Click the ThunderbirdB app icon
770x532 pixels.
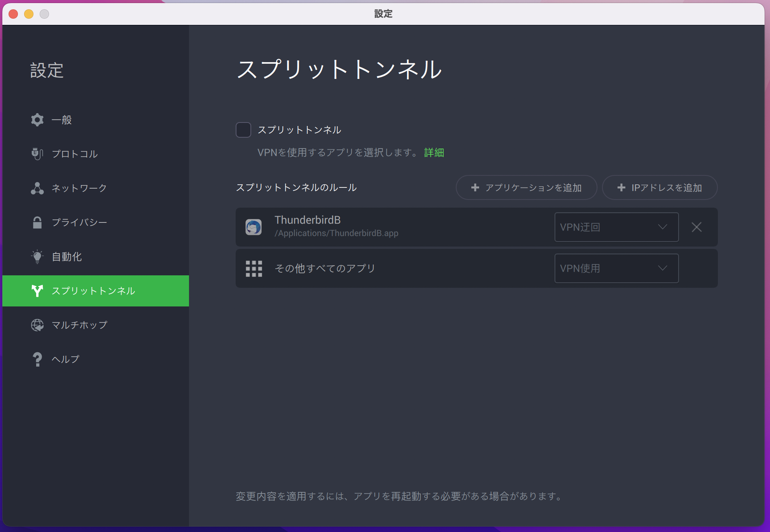click(x=254, y=227)
